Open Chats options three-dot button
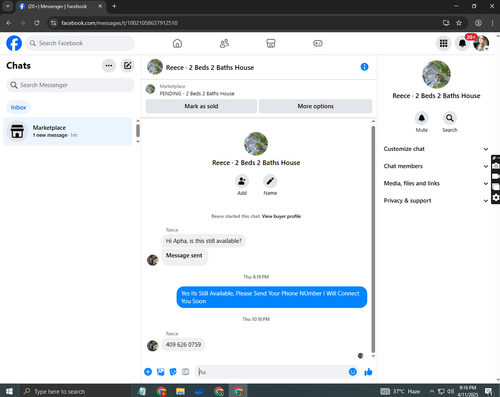This screenshot has width=500, height=397. [x=109, y=66]
